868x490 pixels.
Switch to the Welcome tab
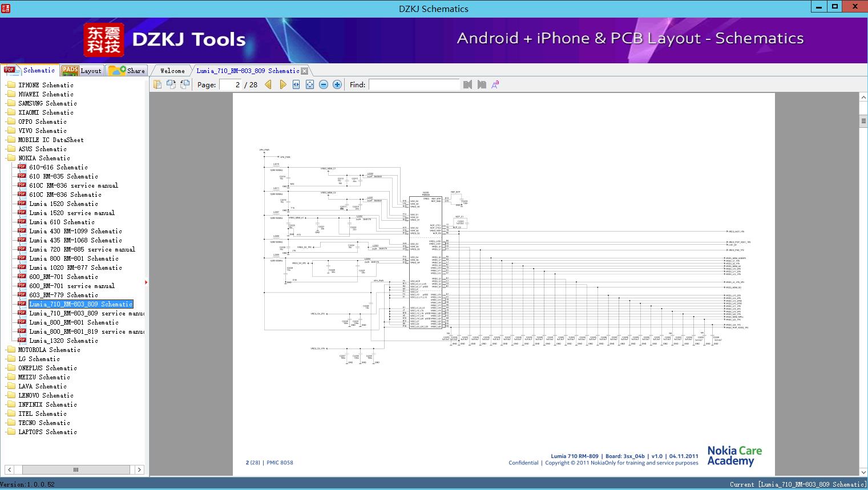coord(172,71)
